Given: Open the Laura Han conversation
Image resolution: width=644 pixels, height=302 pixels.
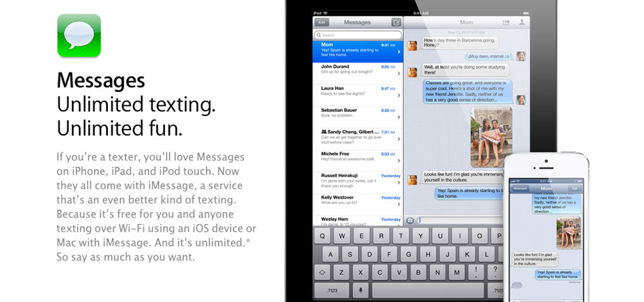Looking at the screenshot, I should (358, 95).
